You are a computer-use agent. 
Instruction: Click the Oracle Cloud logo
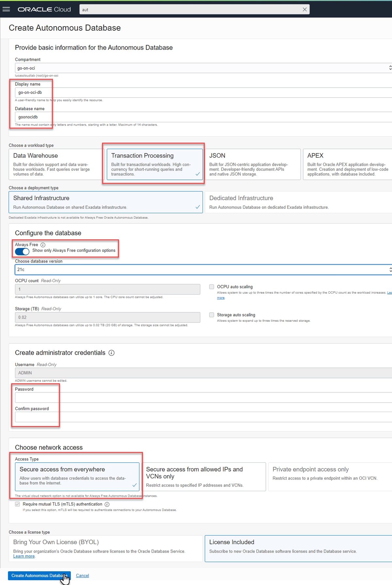tap(44, 9)
